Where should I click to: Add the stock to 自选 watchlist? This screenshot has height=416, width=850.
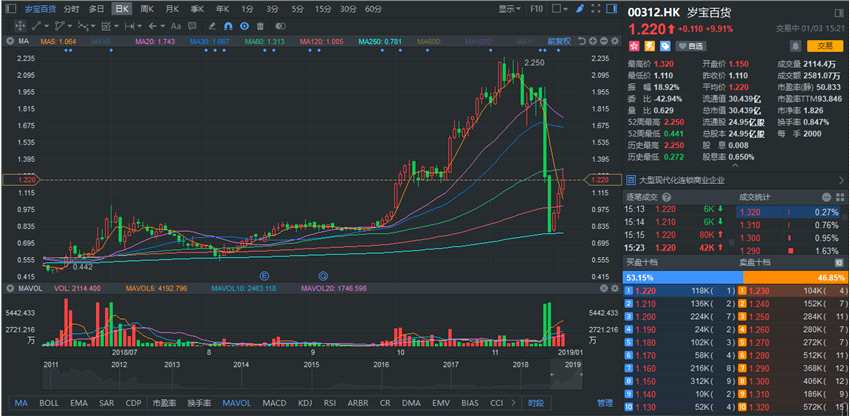click(x=691, y=46)
